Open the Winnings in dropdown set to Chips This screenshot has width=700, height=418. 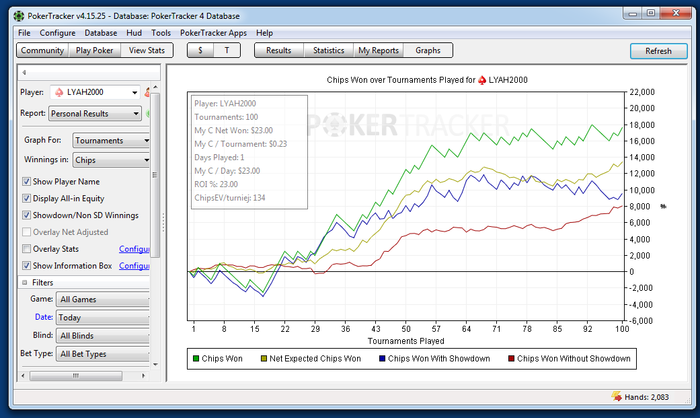111,160
